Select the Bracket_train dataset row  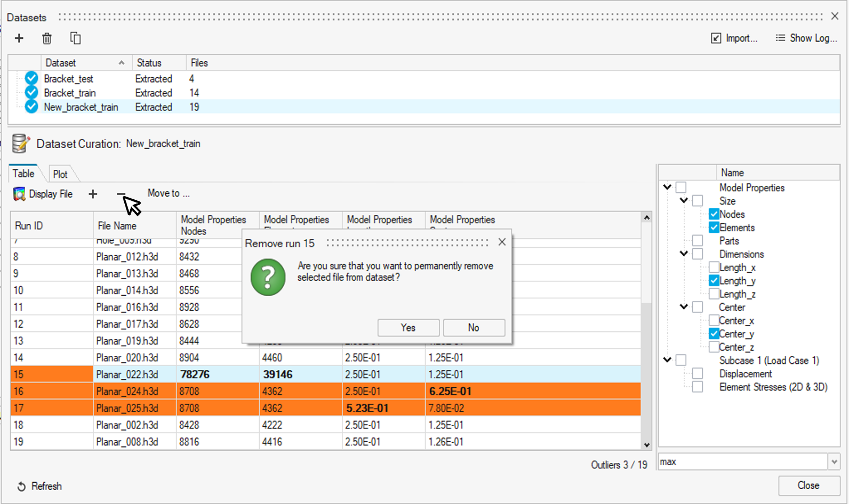[70, 93]
